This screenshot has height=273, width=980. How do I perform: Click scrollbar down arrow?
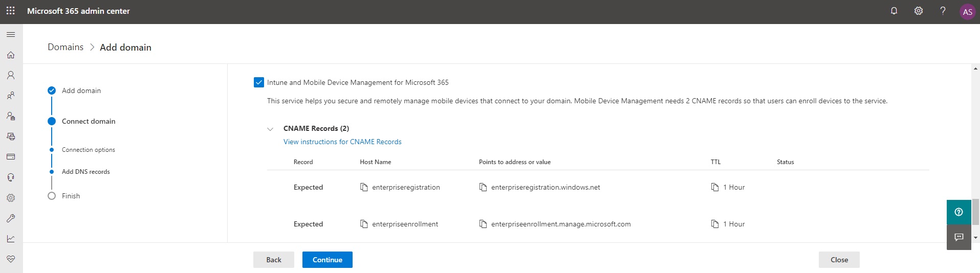click(x=975, y=238)
